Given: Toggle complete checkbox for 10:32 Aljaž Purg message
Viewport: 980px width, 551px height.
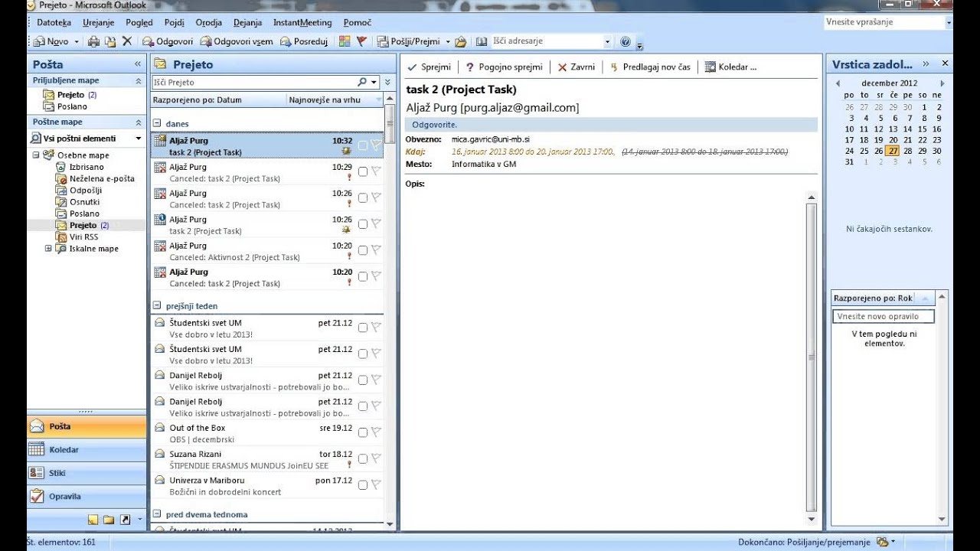Looking at the screenshot, I should [363, 145].
